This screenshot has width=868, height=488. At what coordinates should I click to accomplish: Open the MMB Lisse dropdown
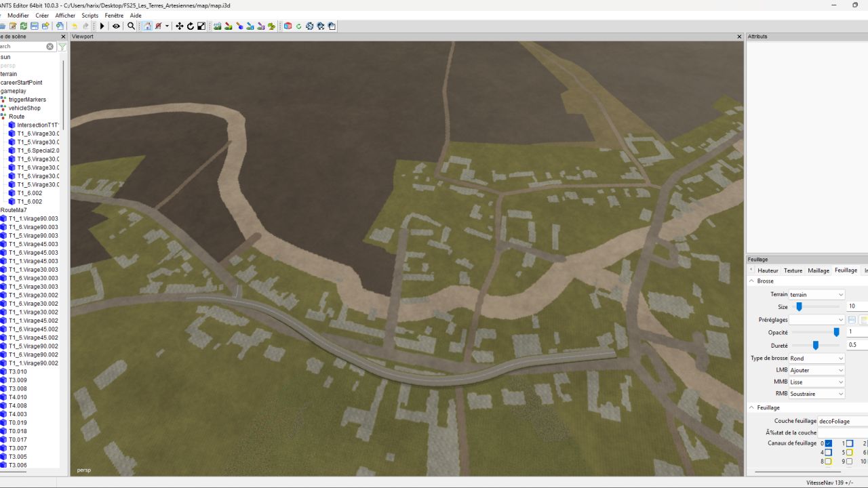point(817,382)
